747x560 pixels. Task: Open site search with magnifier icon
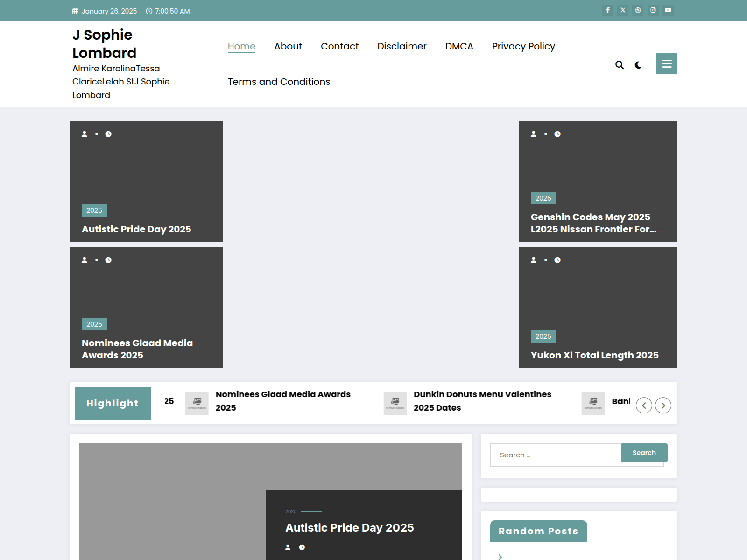tap(620, 65)
